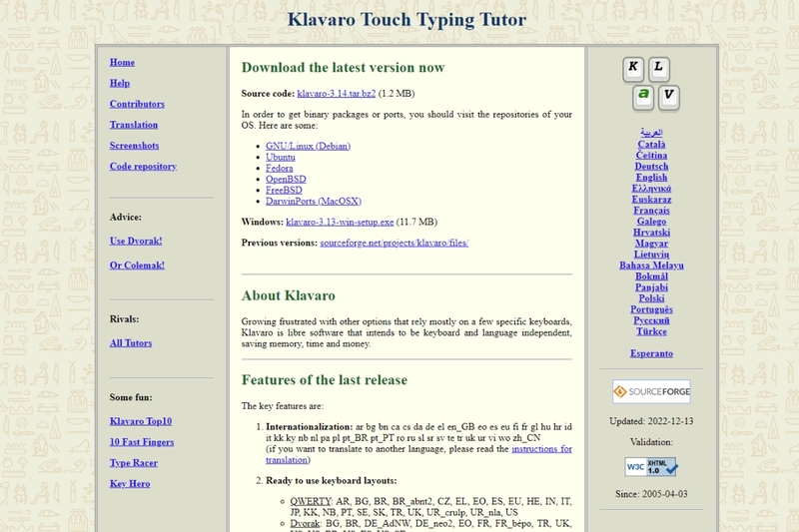Go to the Home page

click(x=122, y=62)
